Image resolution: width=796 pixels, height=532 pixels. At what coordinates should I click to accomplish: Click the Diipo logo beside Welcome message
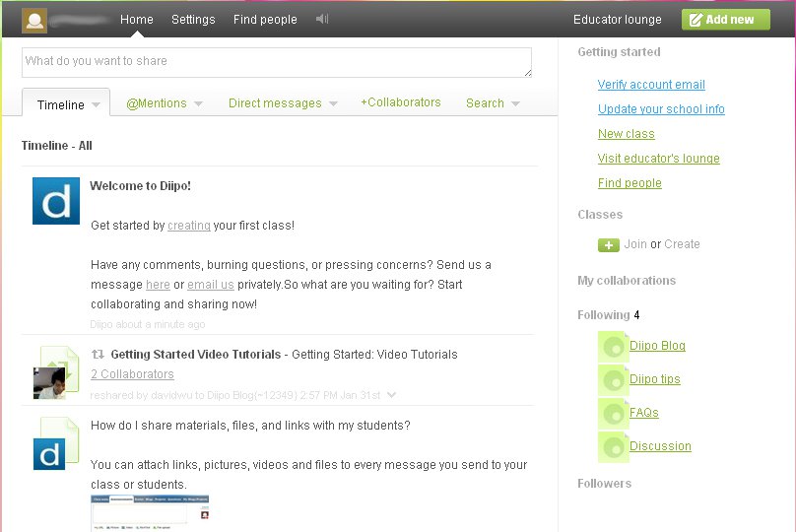click(x=56, y=201)
